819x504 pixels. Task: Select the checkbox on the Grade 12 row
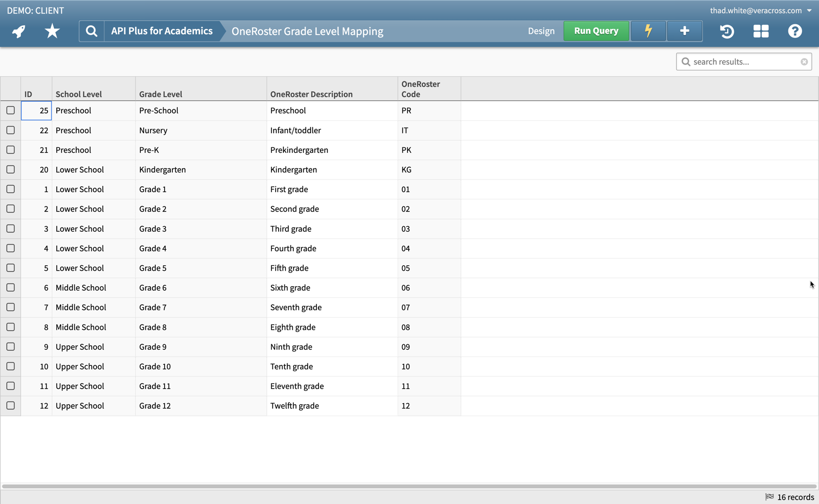pyautogui.click(x=11, y=406)
